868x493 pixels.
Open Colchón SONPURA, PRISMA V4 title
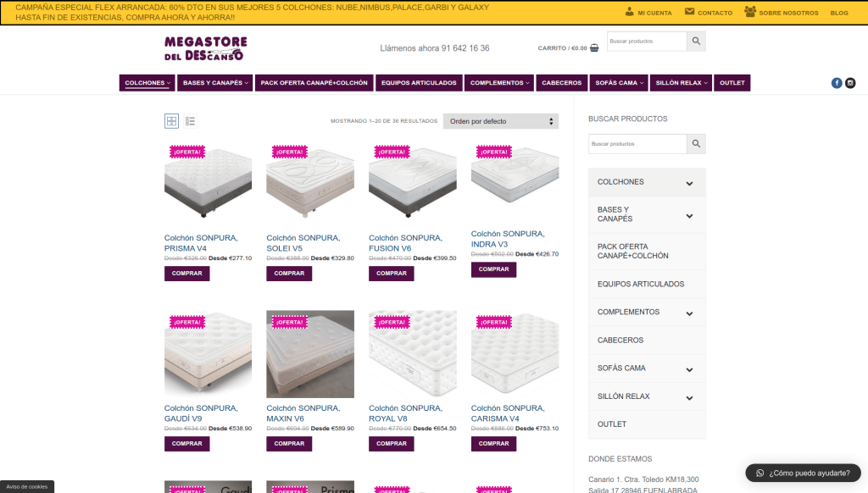(201, 243)
